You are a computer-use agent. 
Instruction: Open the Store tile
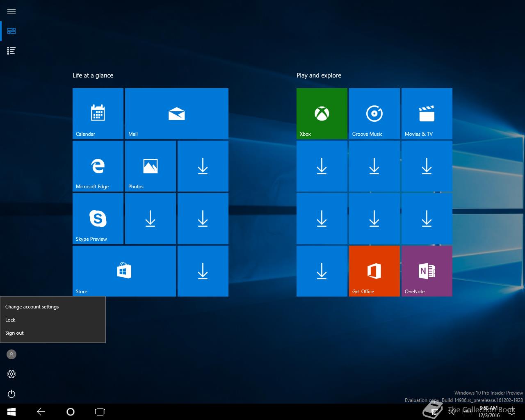(124, 271)
